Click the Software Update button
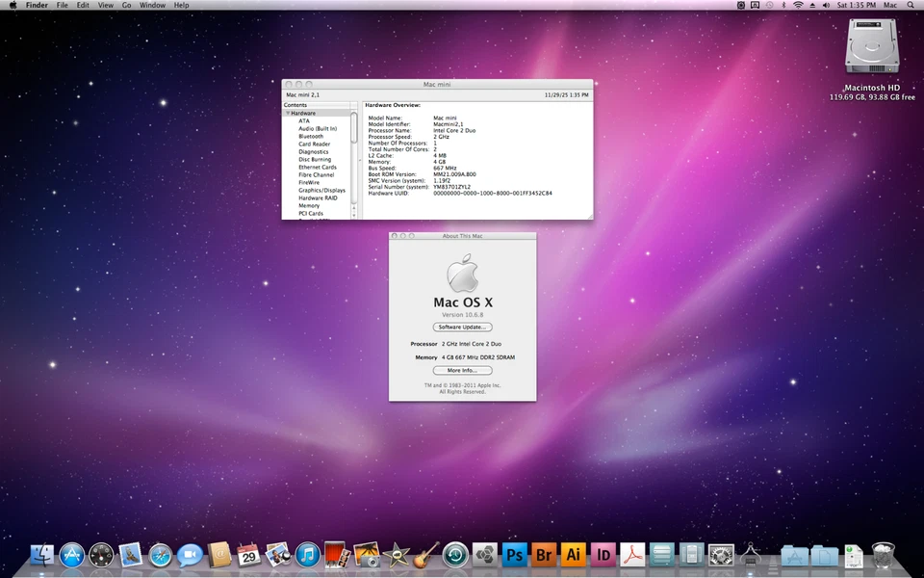This screenshot has width=924, height=578. coord(462,327)
